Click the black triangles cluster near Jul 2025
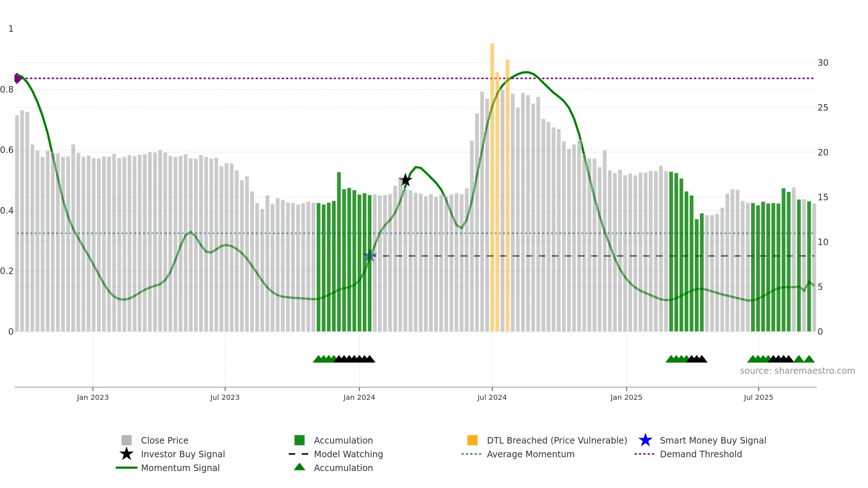 (780, 359)
